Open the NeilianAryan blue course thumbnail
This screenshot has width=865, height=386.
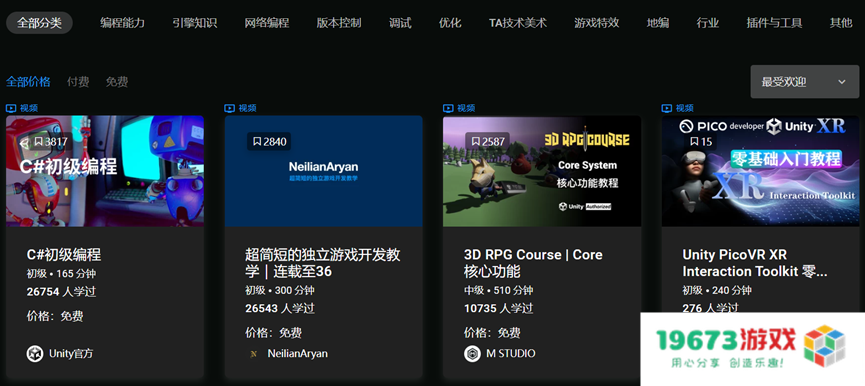323,171
